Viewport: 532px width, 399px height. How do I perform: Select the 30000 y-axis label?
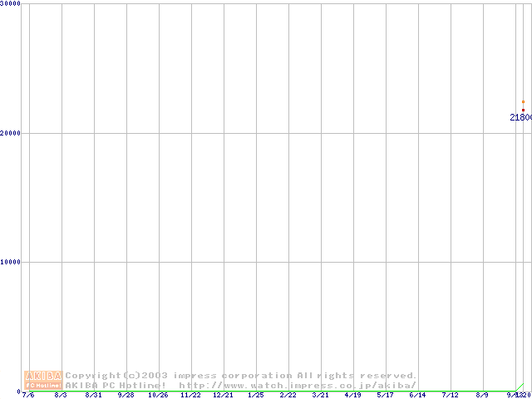click(x=11, y=4)
